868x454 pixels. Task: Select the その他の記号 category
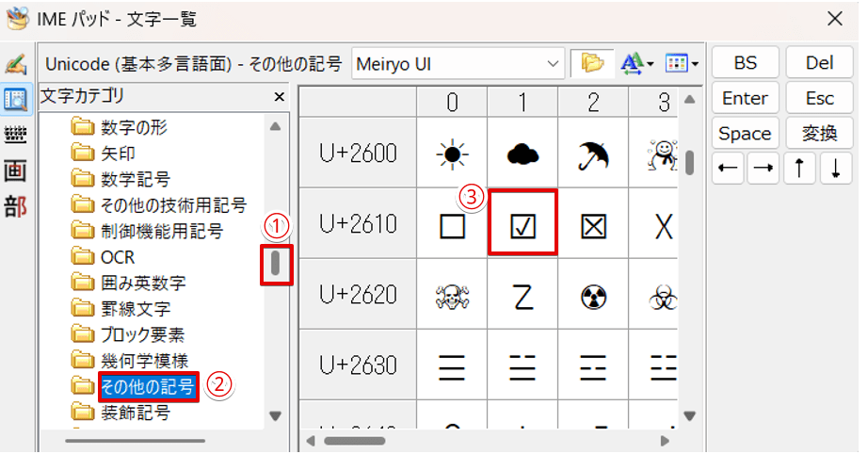[x=148, y=386]
